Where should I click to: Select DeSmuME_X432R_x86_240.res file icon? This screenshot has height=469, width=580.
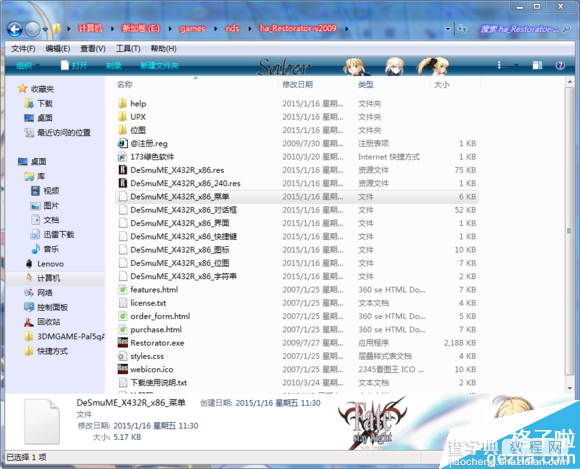(x=122, y=183)
